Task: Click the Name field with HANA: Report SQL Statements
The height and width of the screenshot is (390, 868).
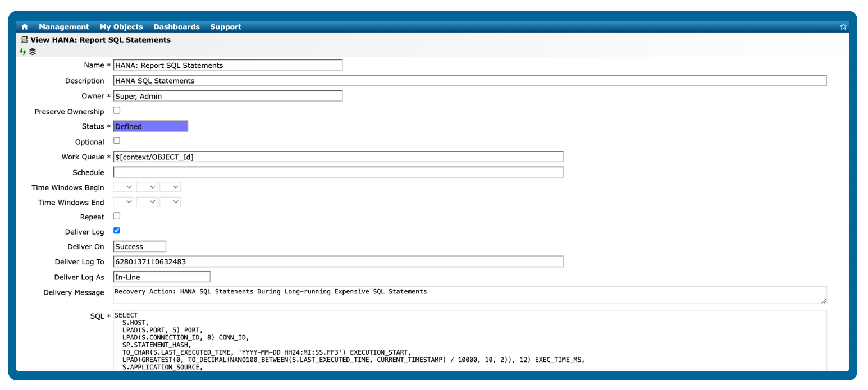Action: tap(228, 65)
